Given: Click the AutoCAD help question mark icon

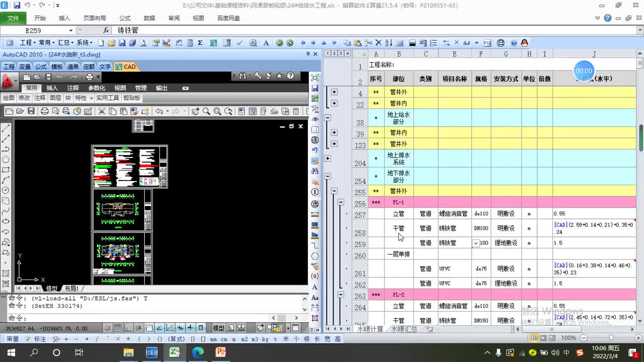Looking at the screenshot, I should 290,76.
